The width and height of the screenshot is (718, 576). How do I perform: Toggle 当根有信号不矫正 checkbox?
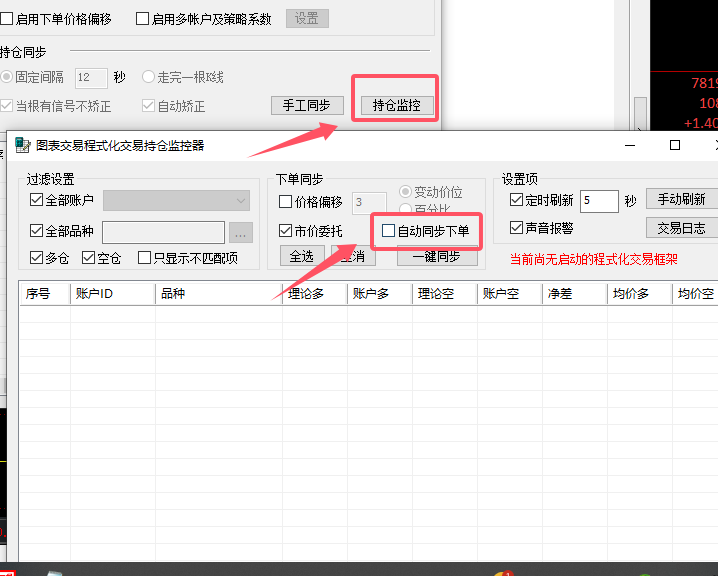[x=6, y=106]
